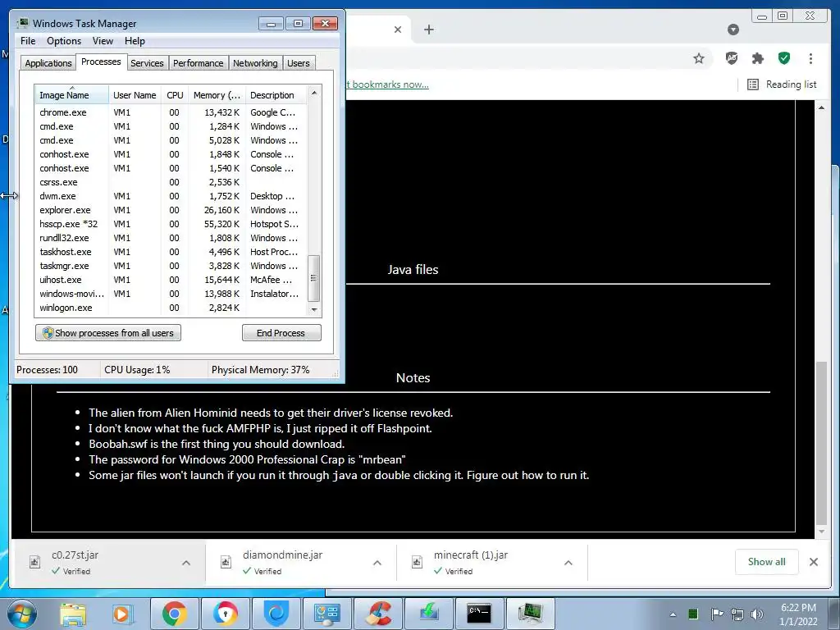
Task: Open the volume speaker tray icon
Action: [757, 614]
